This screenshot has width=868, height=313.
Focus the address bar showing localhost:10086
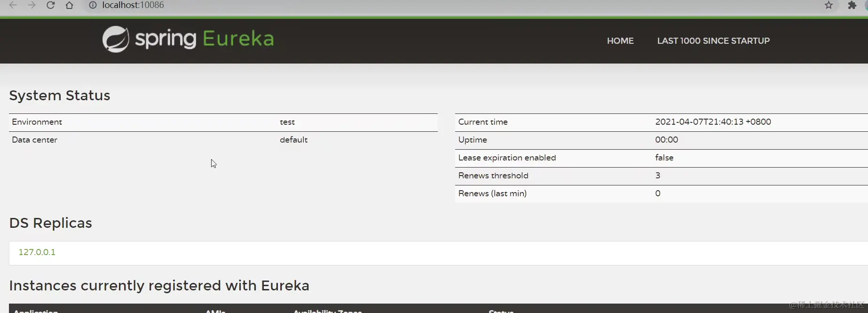click(x=133, y=5)
